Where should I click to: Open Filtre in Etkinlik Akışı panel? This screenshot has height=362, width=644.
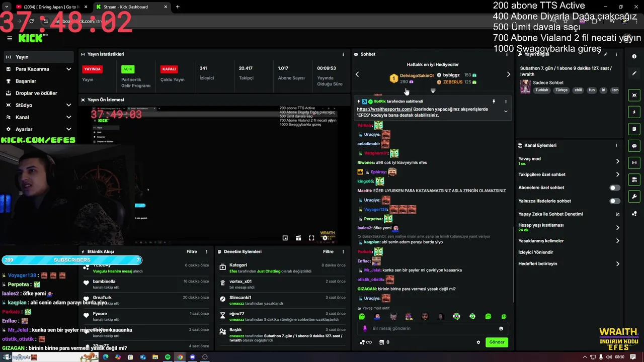coord(192,251)
